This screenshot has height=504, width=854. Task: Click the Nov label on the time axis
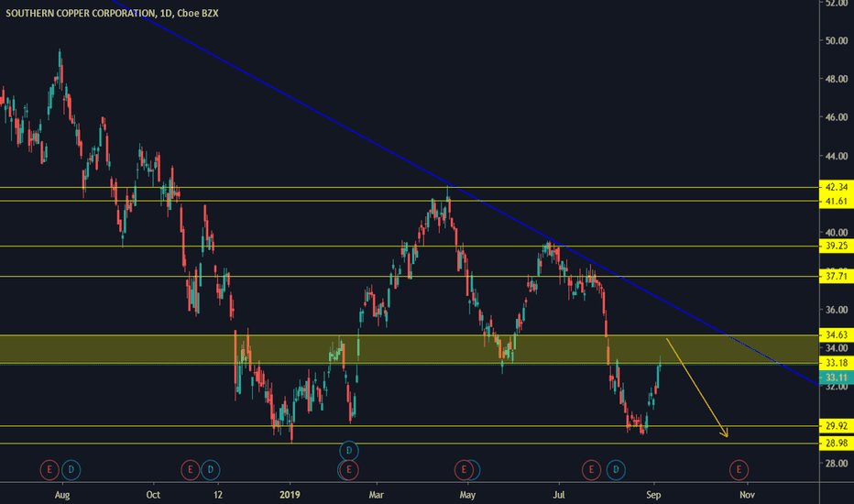(747, 495)
